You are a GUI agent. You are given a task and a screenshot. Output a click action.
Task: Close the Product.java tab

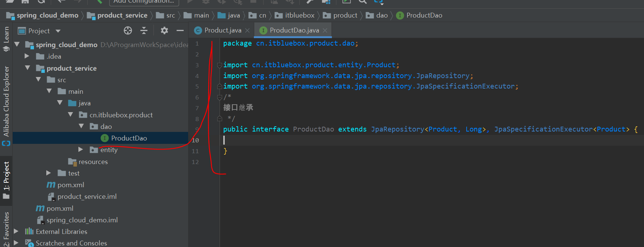[x=247, y=31]
